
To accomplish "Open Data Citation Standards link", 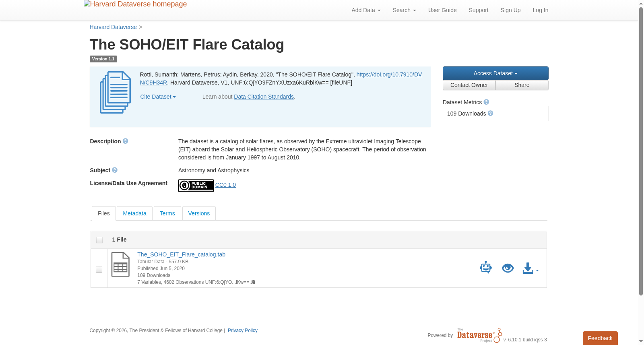I will (x=264, y=97).
